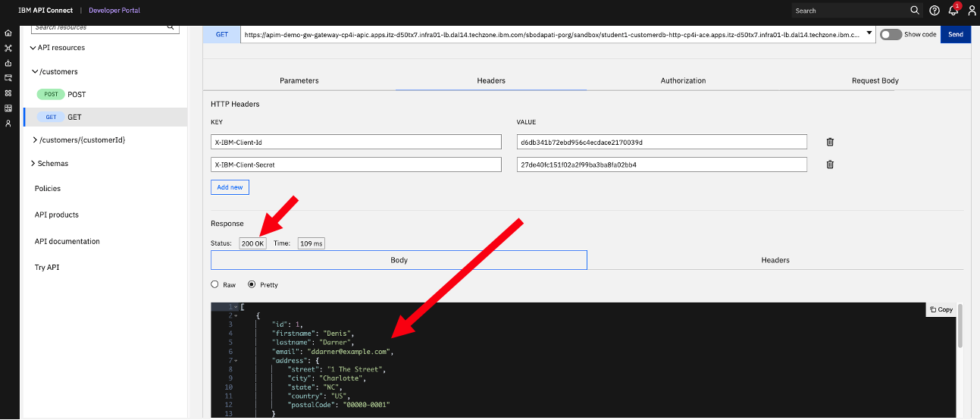Delete the X-IBM-Client-Id header row
980x420 pixels.
[830, 142]
